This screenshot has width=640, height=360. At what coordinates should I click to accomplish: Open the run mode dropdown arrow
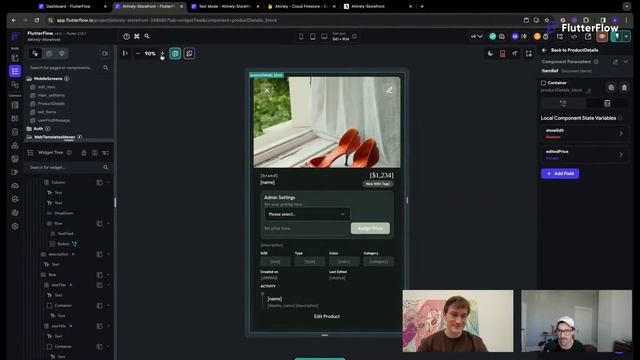click(x=626, y=36)
